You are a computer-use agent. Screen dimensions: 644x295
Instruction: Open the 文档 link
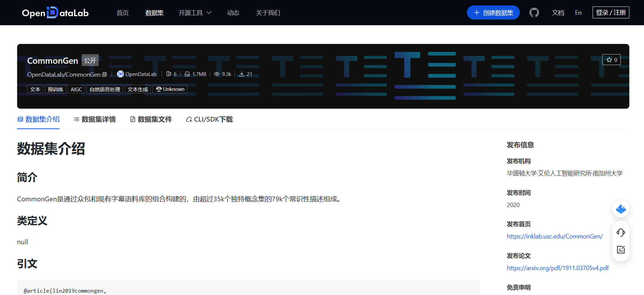click(558, 13)
